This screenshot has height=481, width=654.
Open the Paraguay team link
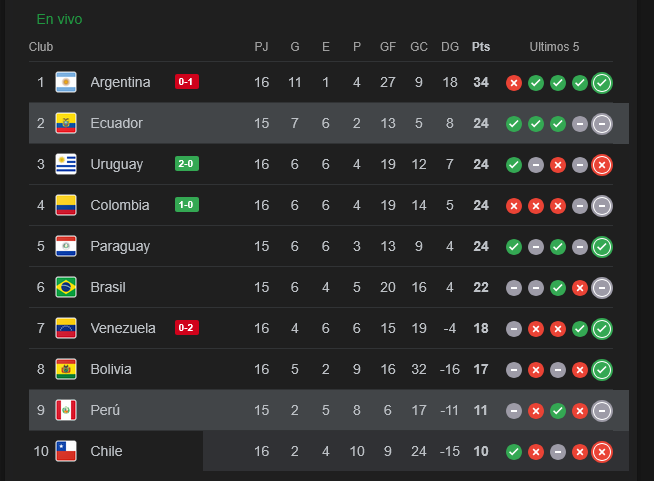pyautogui.click(x=119, y=246)
